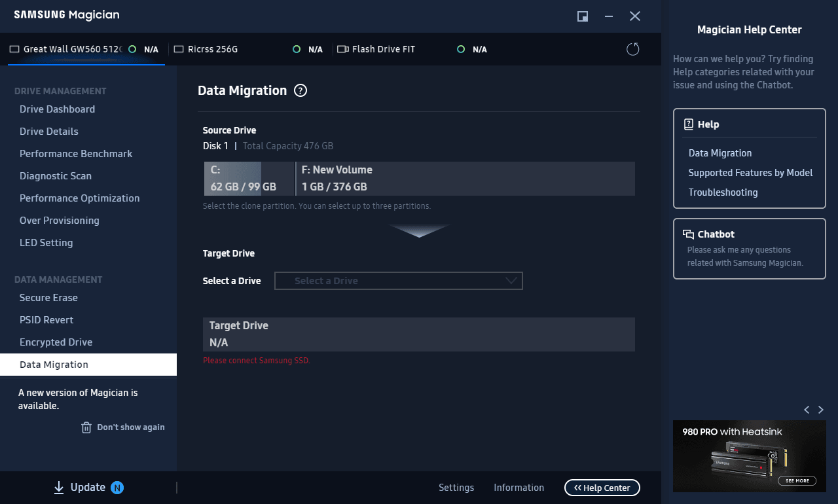Select the F: New Volume partition
This screenshot has width=838, height=504.
465,179
